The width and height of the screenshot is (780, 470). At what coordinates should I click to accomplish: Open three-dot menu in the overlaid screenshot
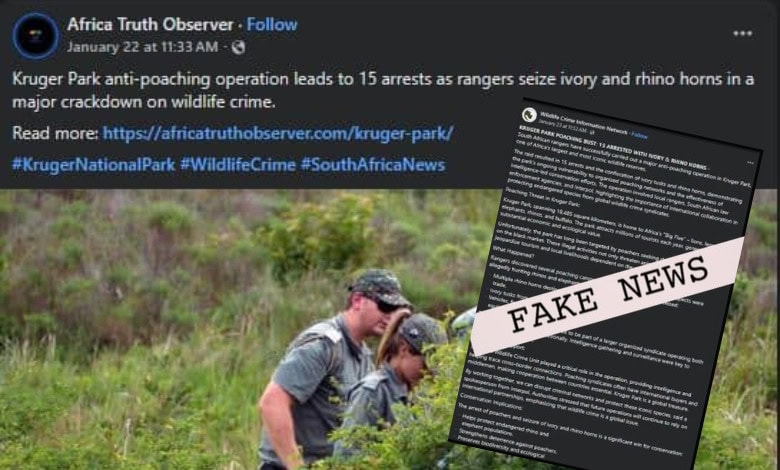click(x=750, y=162)
